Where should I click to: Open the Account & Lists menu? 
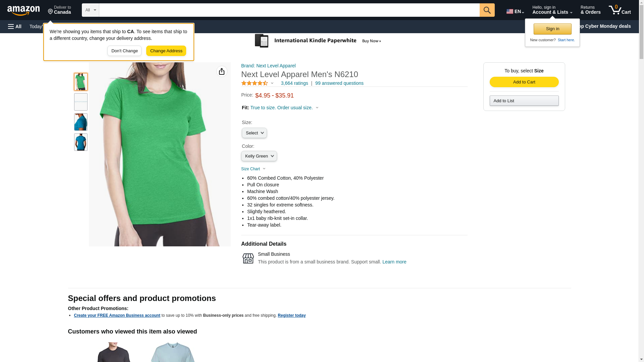point(552,10)
